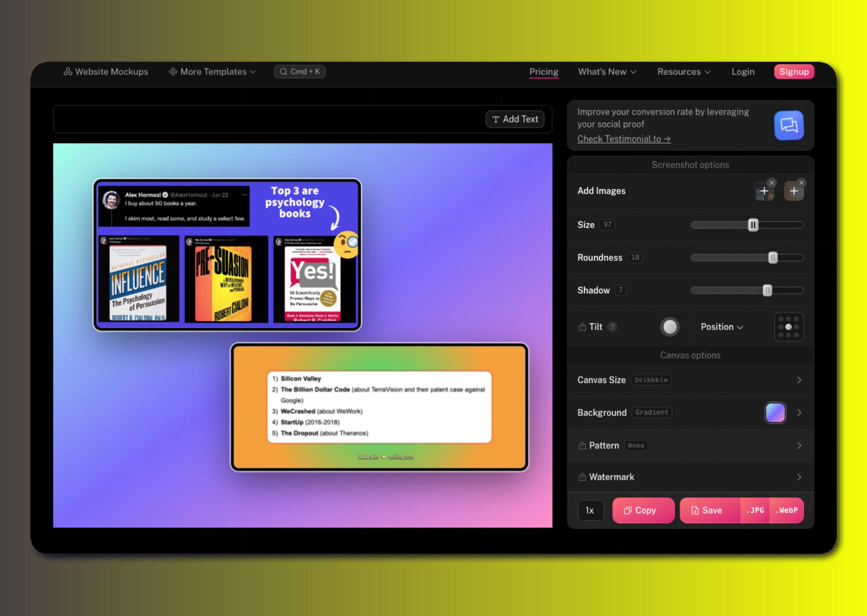Viewport: 867px width, 616px height.
Task: Click the Roundness value 18 field
Action: (x=635, y=257)
